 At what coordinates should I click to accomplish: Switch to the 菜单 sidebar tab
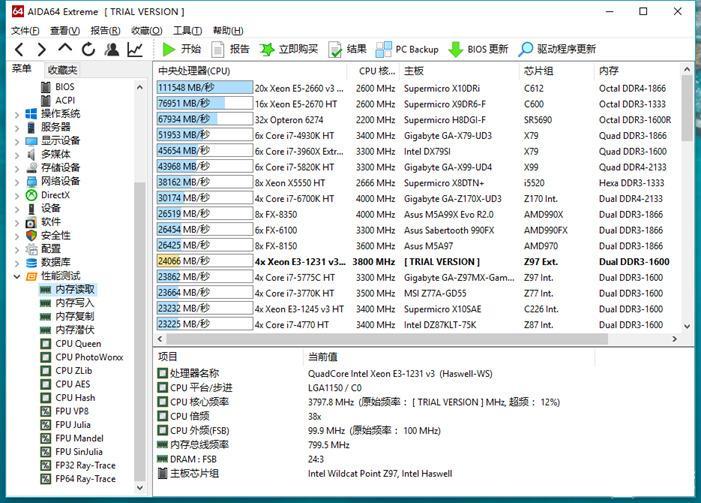pyautogui.click(x=21, y=69)
